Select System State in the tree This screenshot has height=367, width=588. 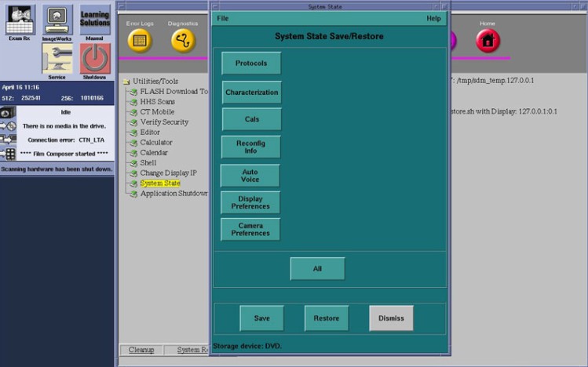click(159, 183)
